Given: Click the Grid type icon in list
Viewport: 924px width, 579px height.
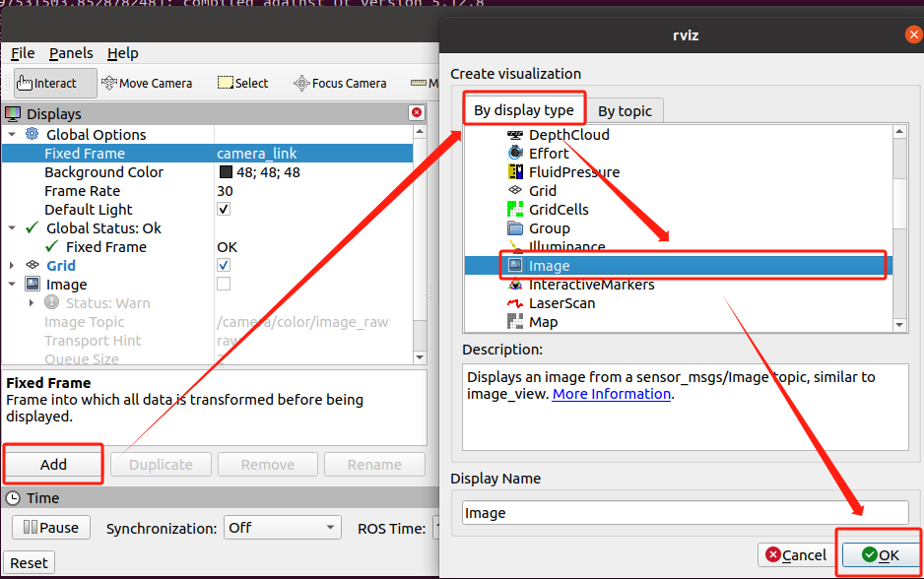Looking at the screenshot, I should pyautogui.click(x=515, y=190).
